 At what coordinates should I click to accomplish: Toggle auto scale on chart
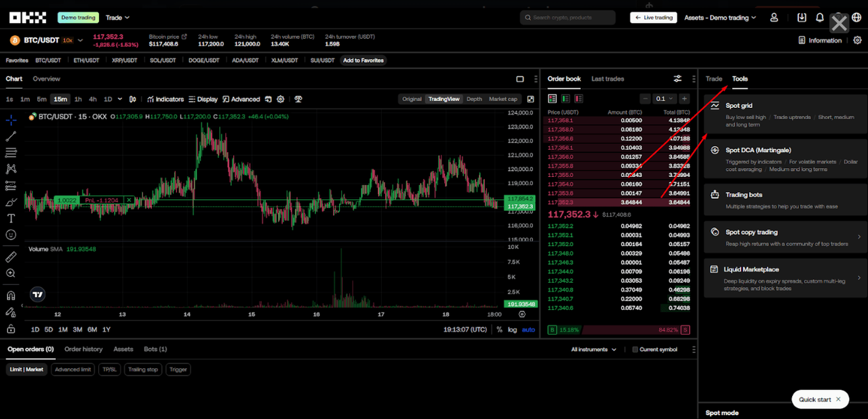[528, 330]
